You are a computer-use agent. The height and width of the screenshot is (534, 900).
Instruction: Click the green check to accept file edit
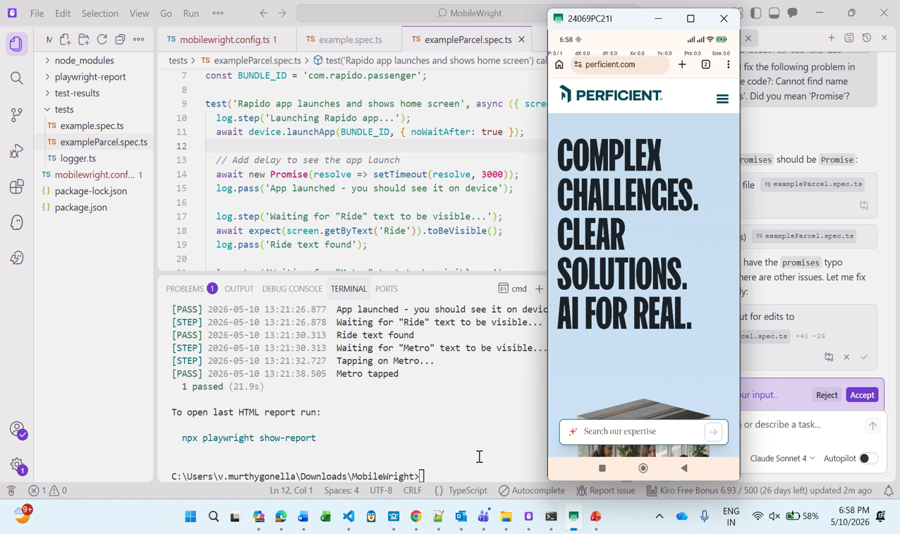pos(864,357)
